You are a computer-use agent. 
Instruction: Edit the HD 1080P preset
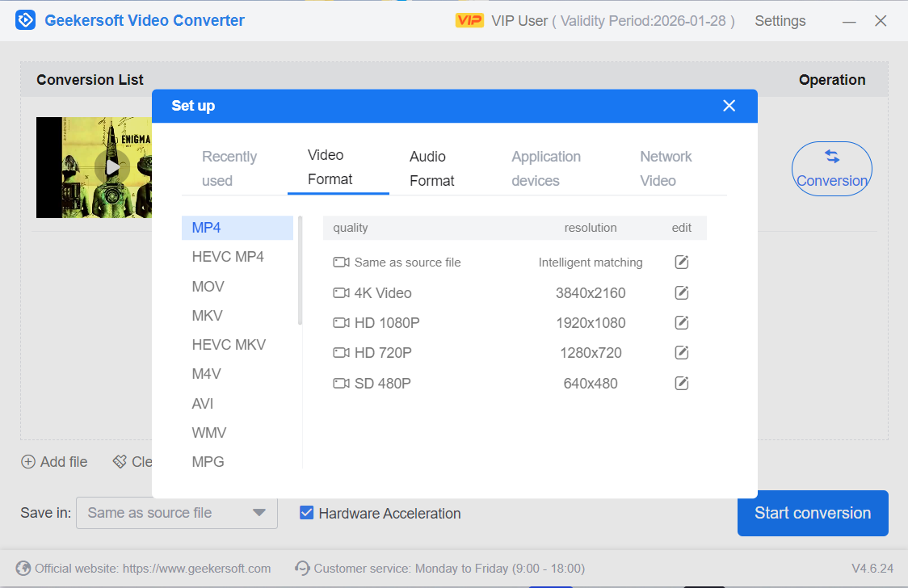tap(682, 323)
